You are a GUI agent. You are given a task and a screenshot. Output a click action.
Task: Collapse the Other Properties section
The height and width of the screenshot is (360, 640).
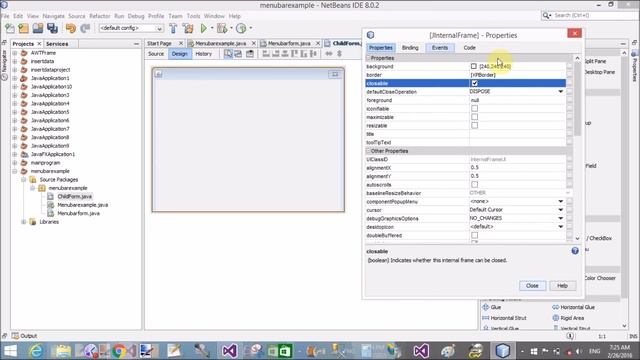(x=368, y=151)
